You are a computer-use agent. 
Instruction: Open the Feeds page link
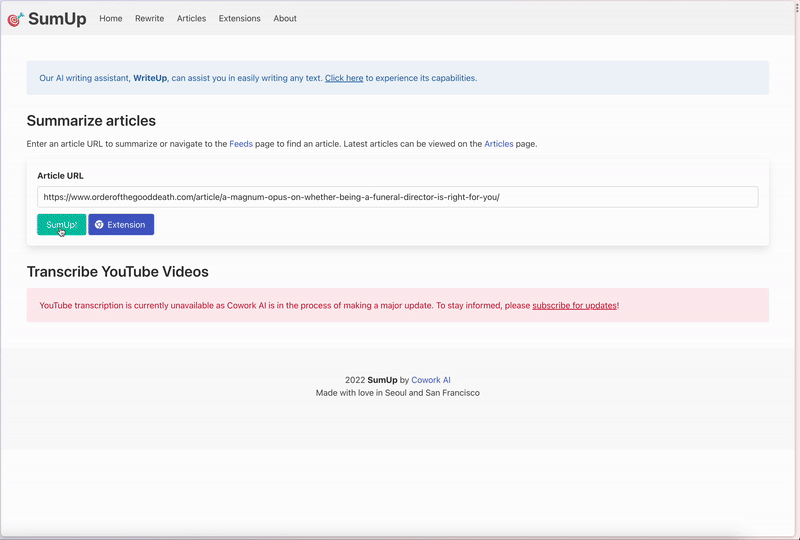(241, 144)
